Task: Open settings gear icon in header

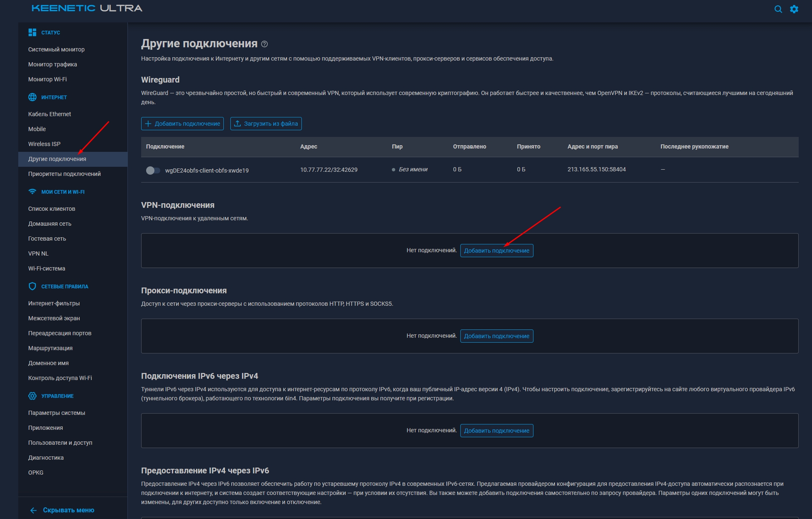Action: (x=794, y=9)
